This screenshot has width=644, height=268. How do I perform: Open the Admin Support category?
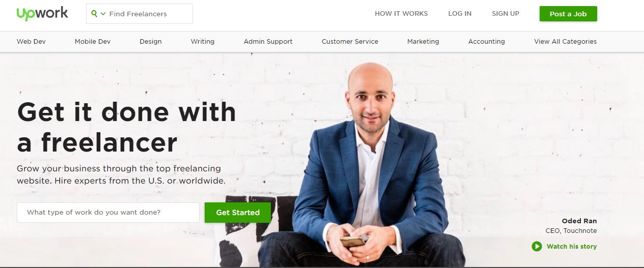pyautogui.click(x=268, y=42)
